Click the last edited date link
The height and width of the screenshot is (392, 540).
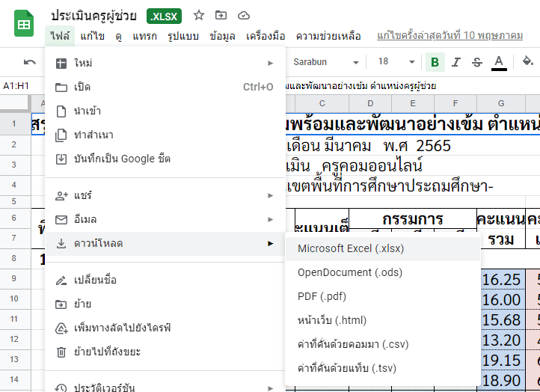click(x=450, y=35)
